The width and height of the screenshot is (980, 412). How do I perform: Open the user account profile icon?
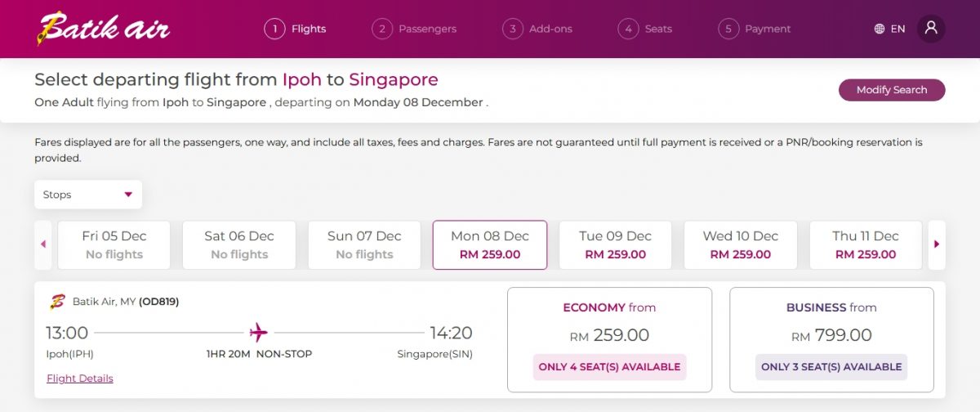tap(931, 29)
